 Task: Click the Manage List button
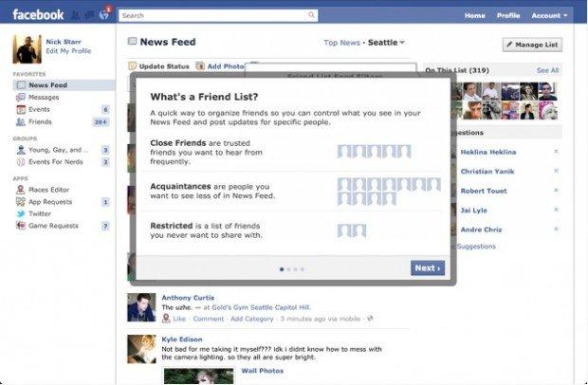[x=532, y=45]
